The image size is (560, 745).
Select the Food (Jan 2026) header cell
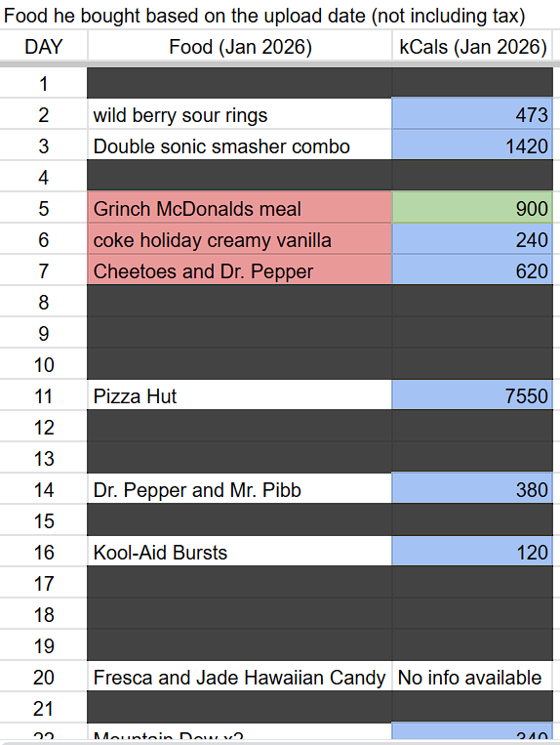tap(240, 47)
